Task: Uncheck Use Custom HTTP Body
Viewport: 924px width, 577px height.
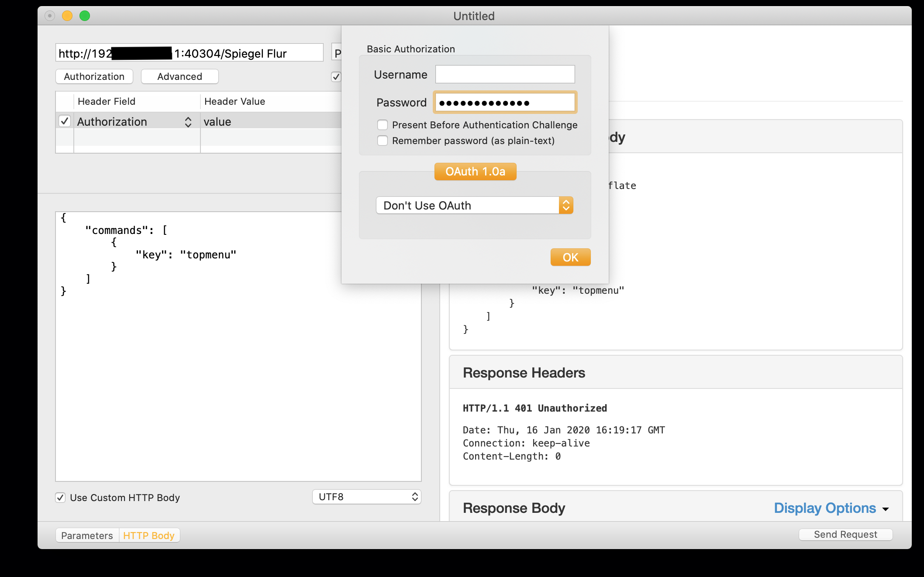Action: [x=60, y=498]
